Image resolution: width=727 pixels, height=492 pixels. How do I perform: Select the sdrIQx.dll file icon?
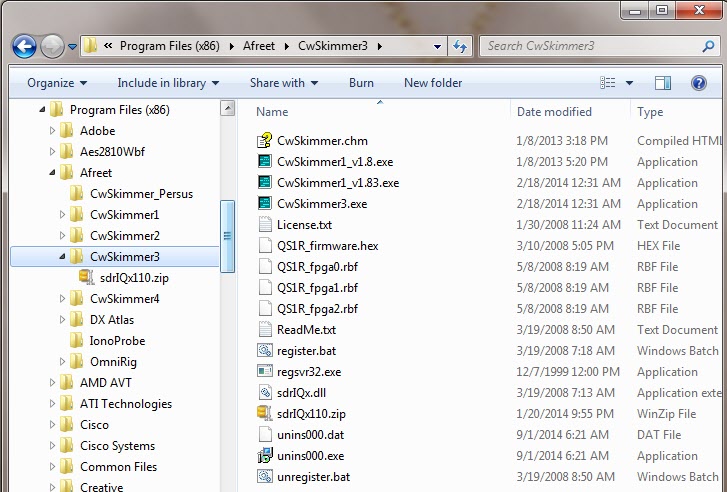[265, 392]
